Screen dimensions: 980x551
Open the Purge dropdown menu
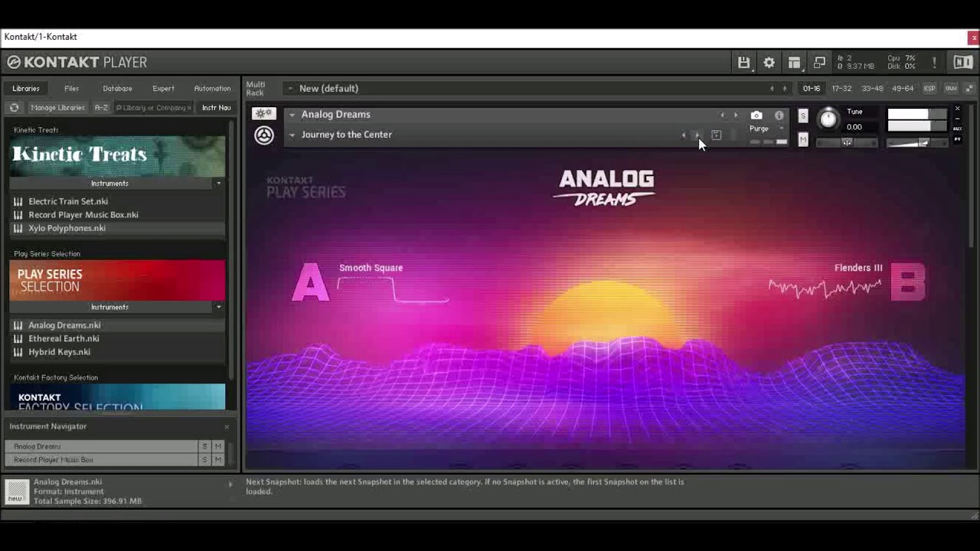tap(767, 129)
